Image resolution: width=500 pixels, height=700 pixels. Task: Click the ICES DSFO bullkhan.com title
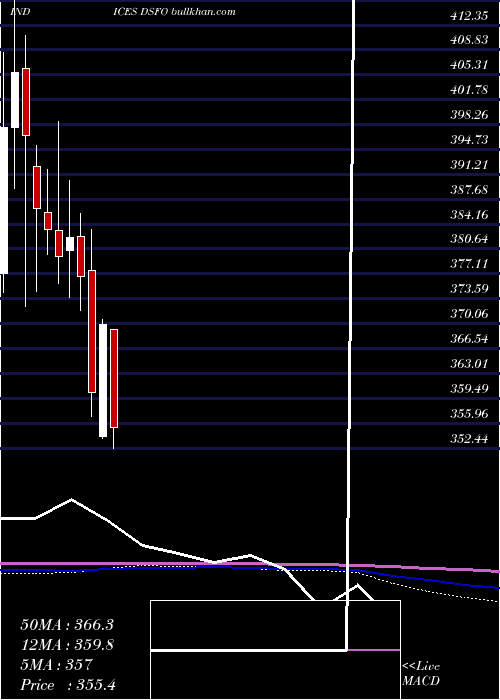coord(175,12)
